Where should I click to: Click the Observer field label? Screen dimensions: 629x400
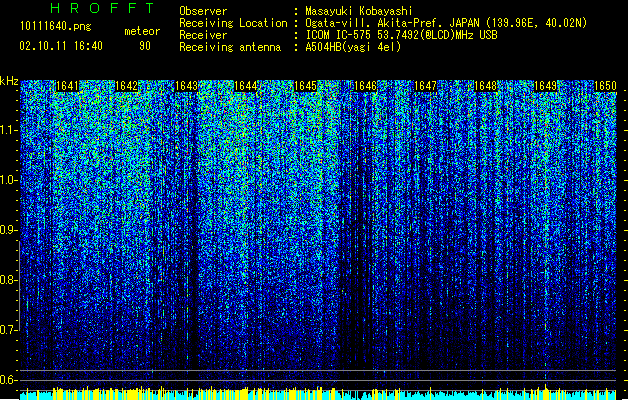(x=203, y=11)
